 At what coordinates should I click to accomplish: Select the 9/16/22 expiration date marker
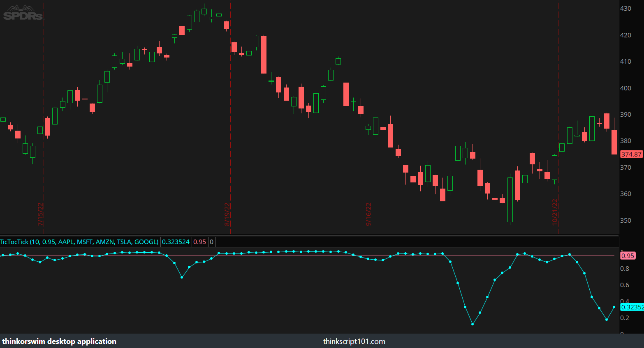(x=368, y=214)
